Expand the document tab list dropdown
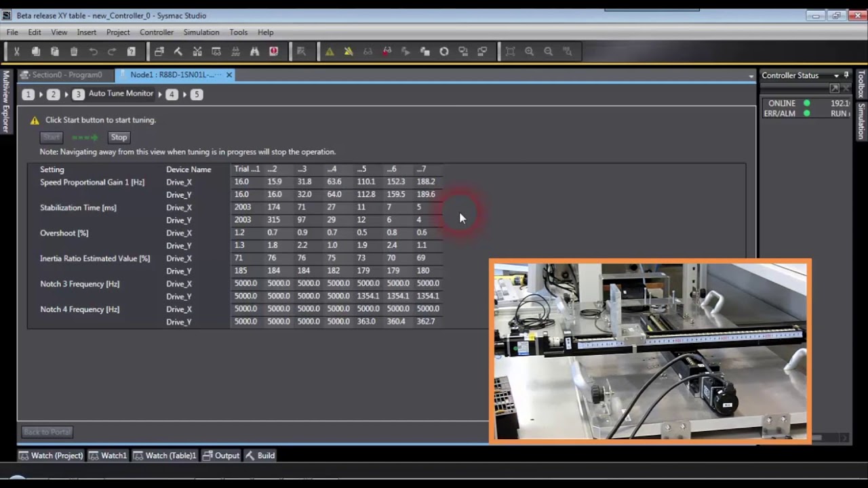The width and height of the screenshot is (868, 488). (751, 76)
